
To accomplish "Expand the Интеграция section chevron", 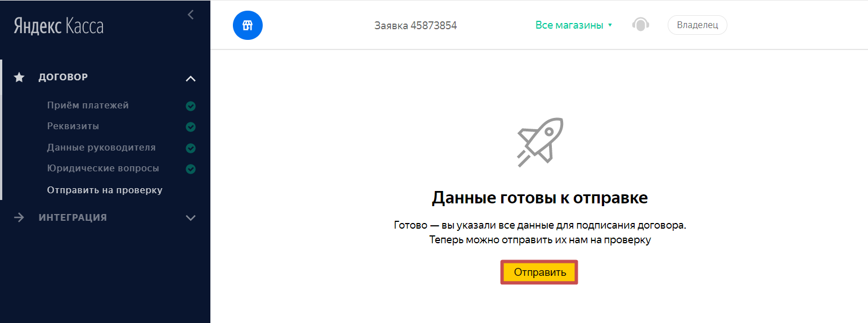I will (191, 218).
